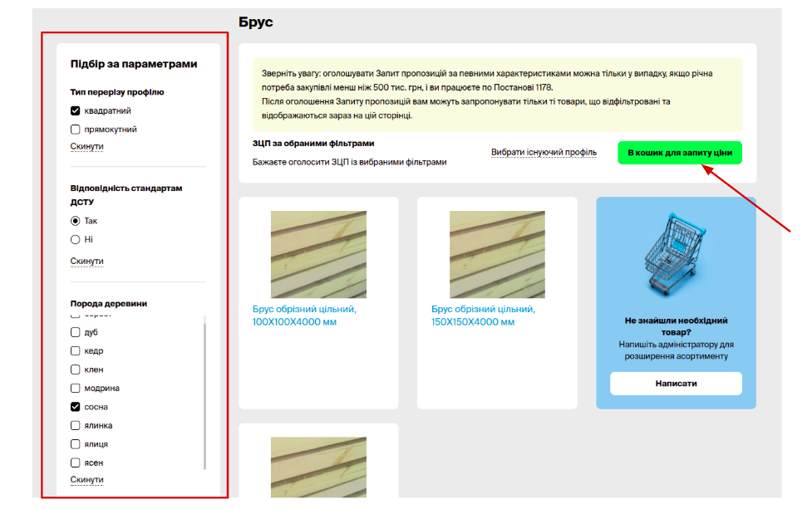Click the 'Написати' button

point(676,384)
